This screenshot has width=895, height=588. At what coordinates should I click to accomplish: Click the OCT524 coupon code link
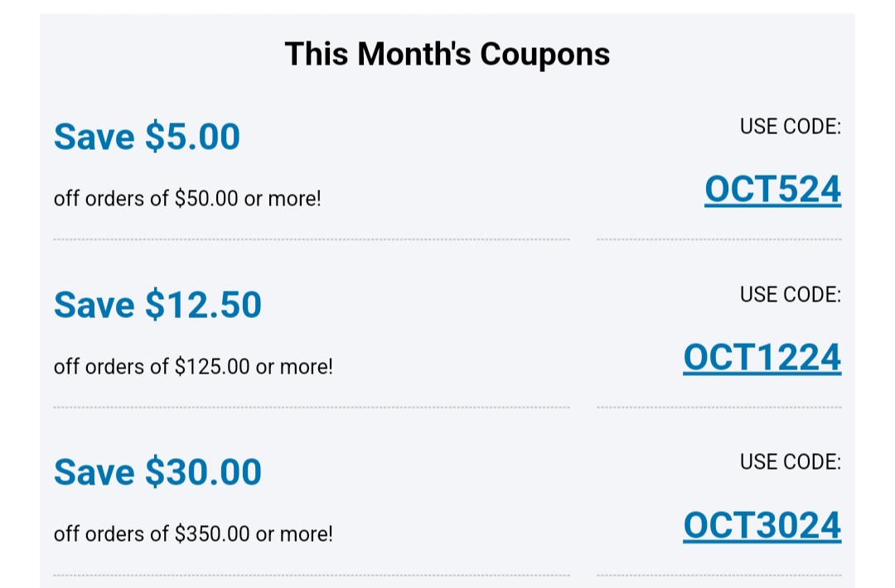coord(773,190)
